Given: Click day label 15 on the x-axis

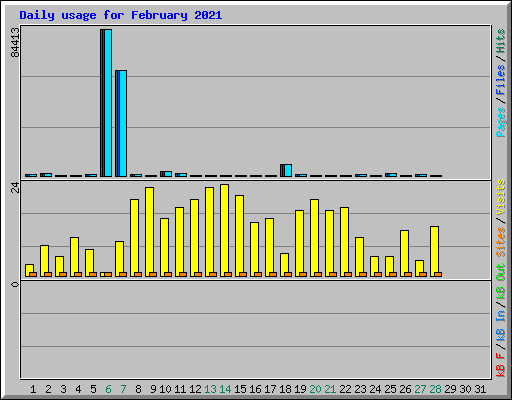Looking at the screenshot, I should pos(240,389).
